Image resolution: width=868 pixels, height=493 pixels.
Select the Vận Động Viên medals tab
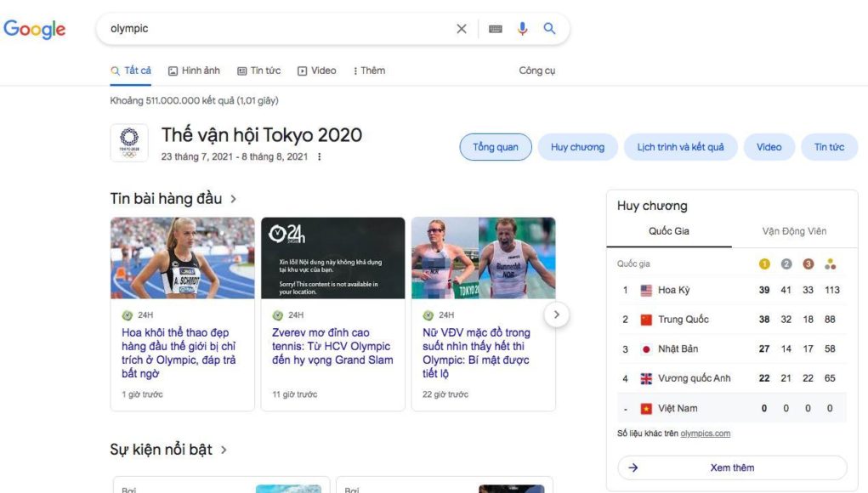(x=794, y=231)
